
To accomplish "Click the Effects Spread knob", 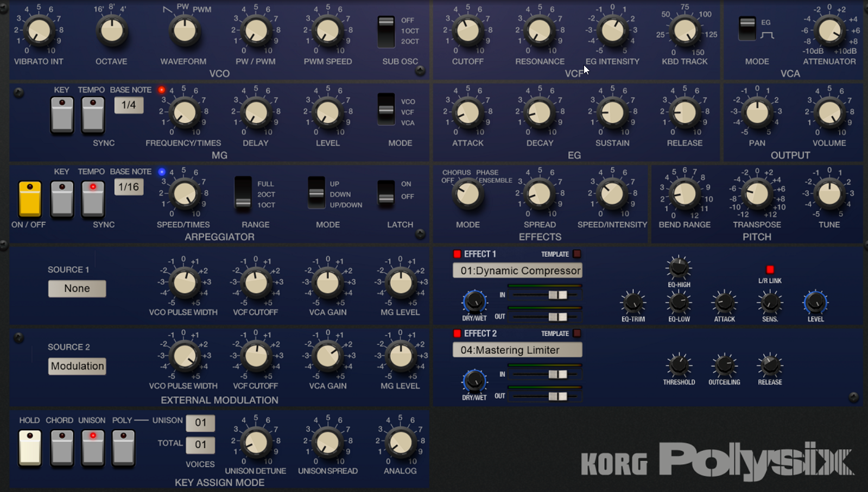I will tap(540, 194).
